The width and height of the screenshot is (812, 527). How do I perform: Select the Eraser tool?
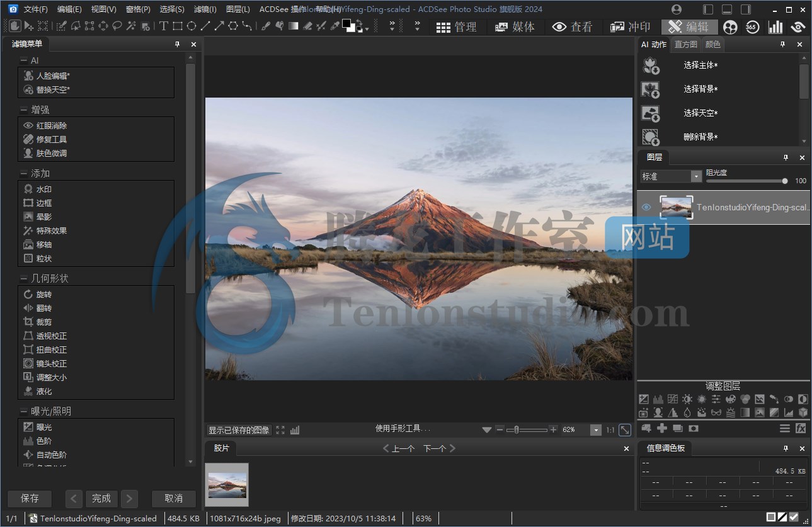click(307, 26)
